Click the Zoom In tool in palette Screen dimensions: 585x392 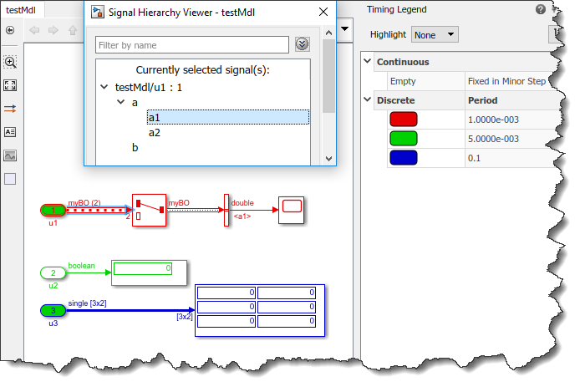10,62
